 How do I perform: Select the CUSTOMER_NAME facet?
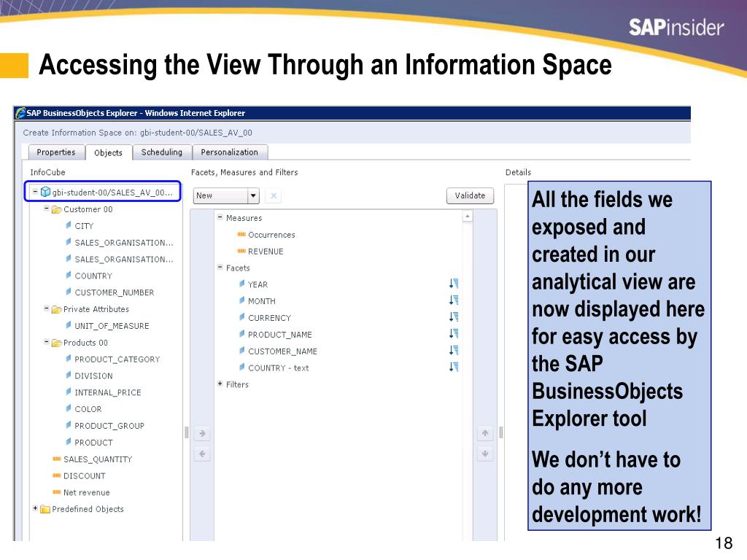(x=282, y=351)
